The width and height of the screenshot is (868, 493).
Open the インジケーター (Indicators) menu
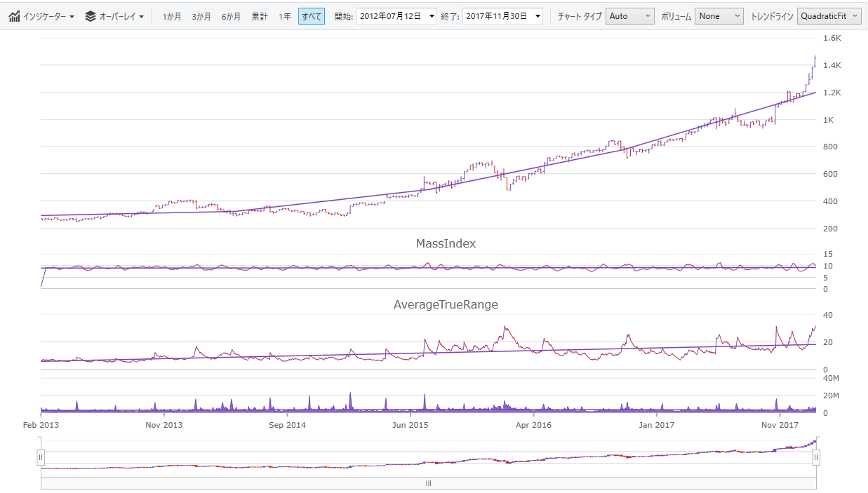pyautogui.click(x=42, y=15)
